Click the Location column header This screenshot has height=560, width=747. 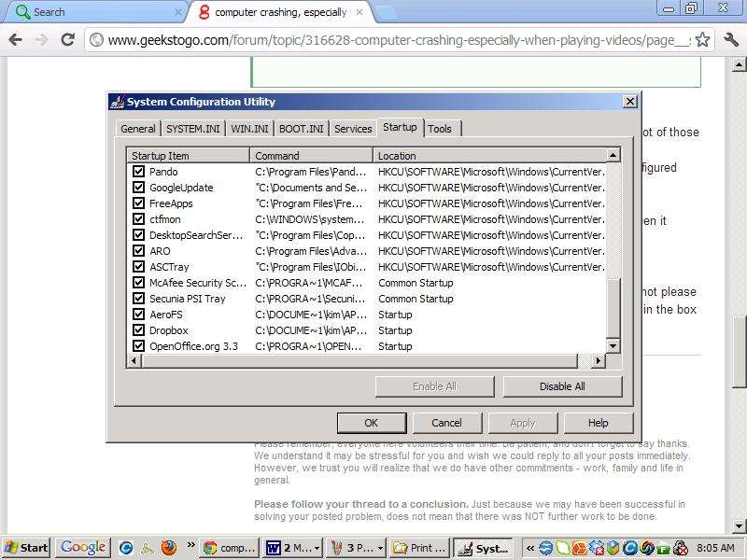[489, 156]
